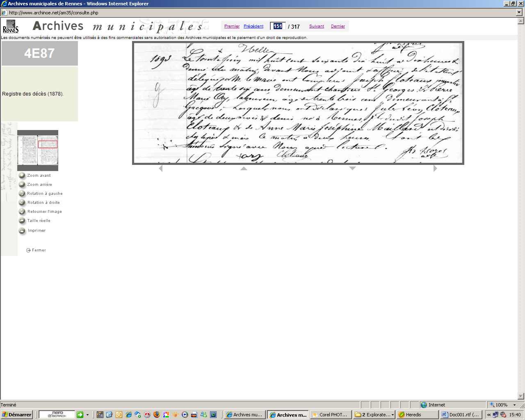This screenshot has width=525, height=420.
Task: Click the page number input field
Action: pos(278,26)
